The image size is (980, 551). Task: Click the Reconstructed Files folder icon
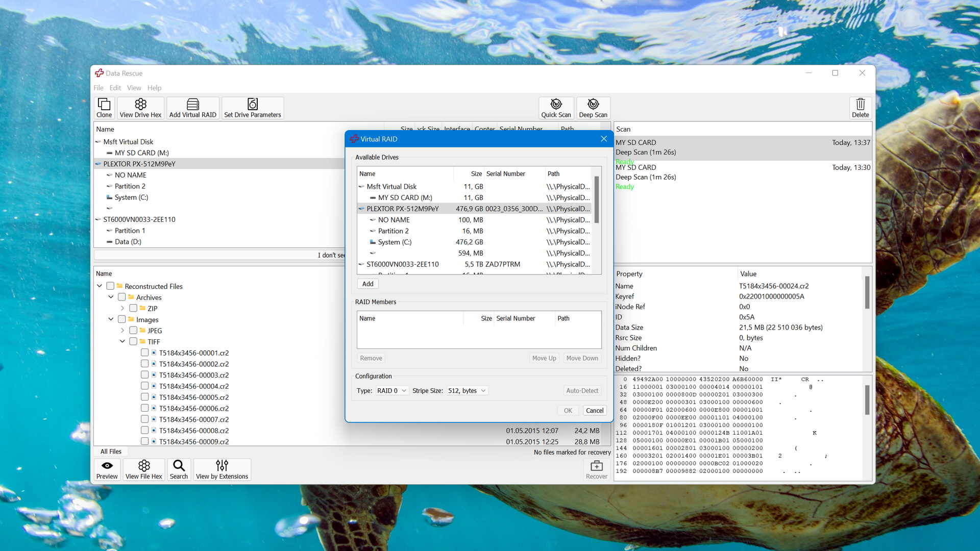click(119, 286)
